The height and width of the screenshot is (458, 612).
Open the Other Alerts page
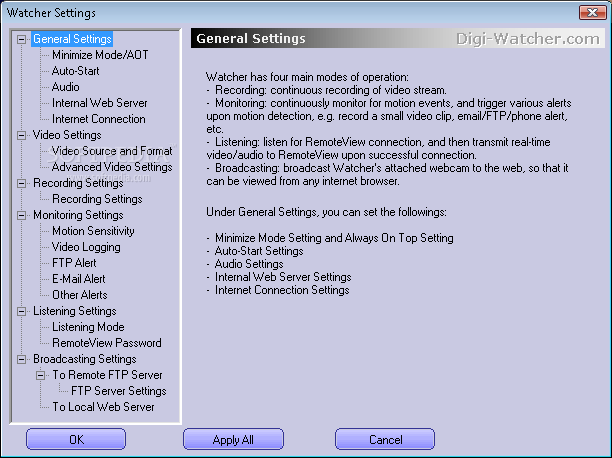(80, 295)
